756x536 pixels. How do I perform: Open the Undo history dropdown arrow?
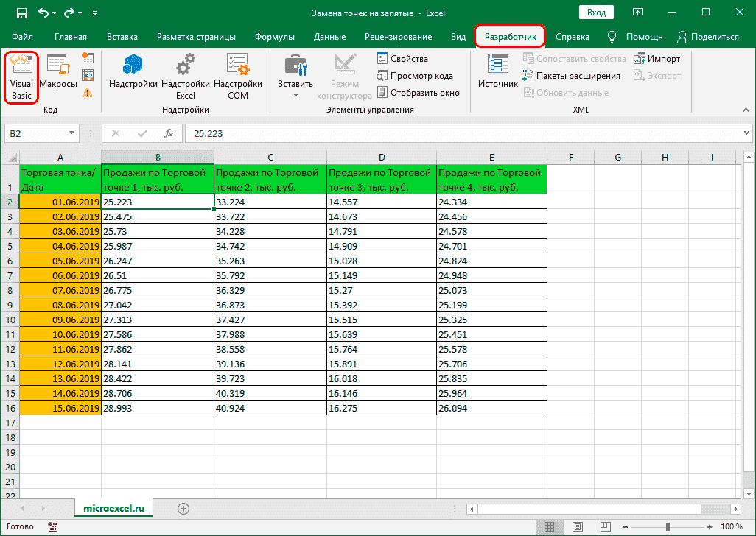53,13
